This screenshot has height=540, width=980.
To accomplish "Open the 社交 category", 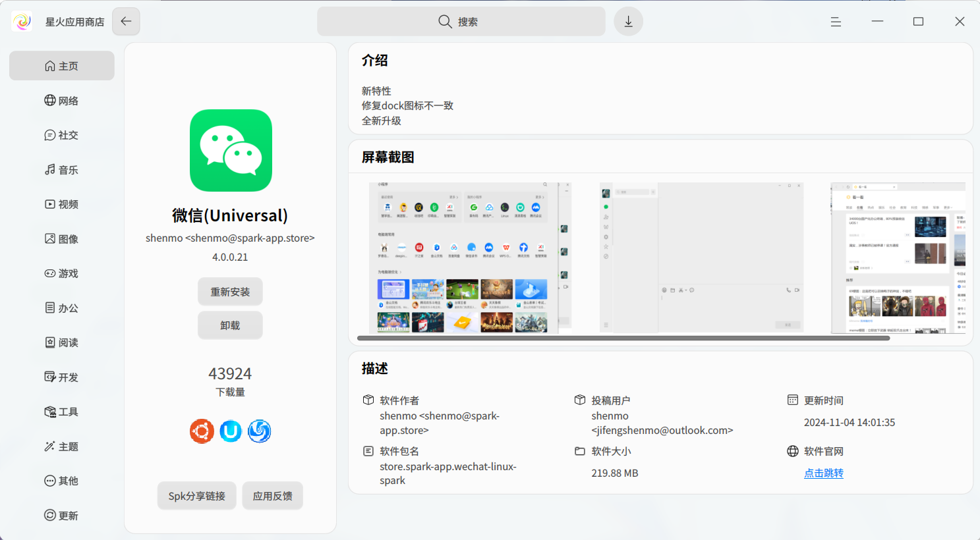I will (x=62, y=135).
